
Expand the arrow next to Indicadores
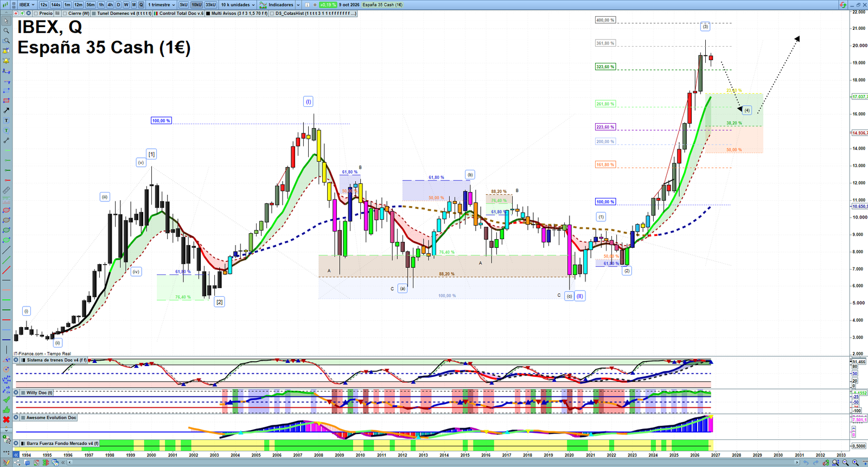coord(298,4)
